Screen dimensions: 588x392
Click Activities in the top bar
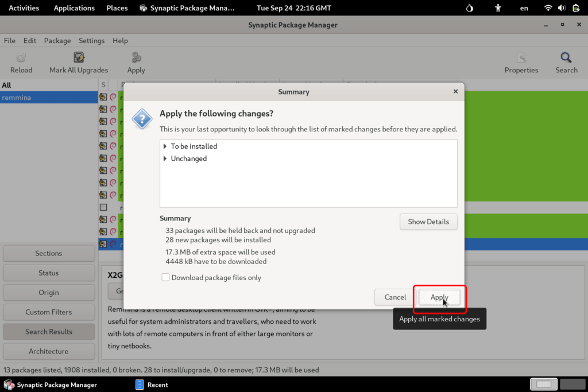24,8
